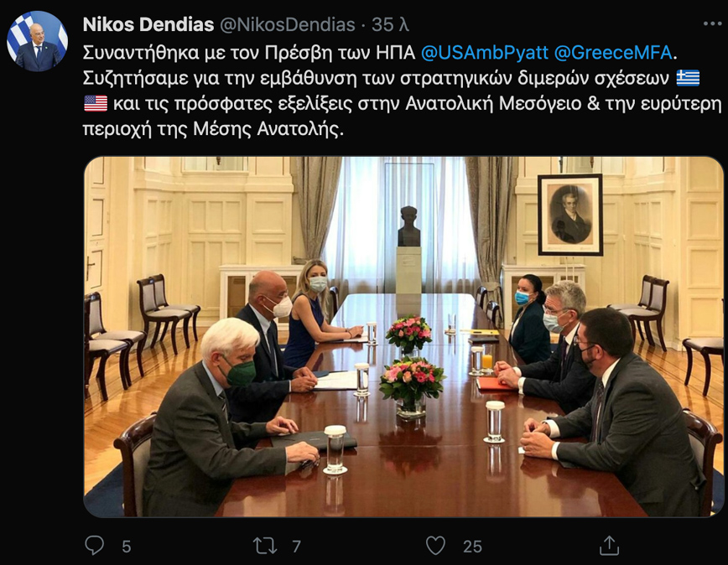Open the @USAmbPyatt mention

pyautogui.click(x=485, y=53)
